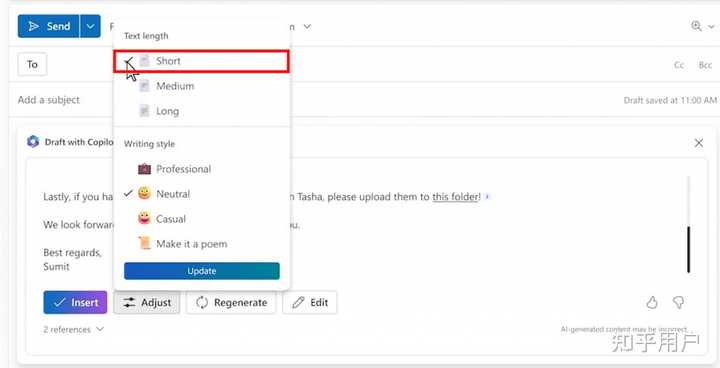The width and height of the screenshot is (720, 368).
Task: Open the zoom dropdown chevron
Action: click(x=711, y=27)
